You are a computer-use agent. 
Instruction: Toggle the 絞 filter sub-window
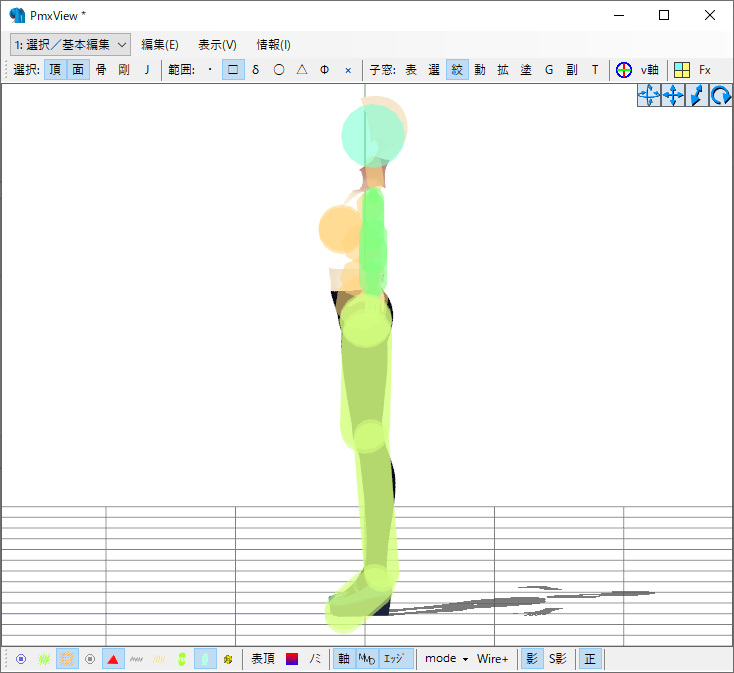point(457,70)
